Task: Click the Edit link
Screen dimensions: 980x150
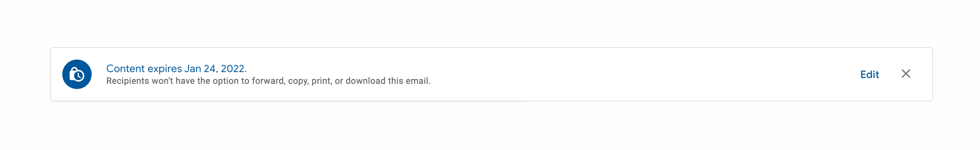Action: point(869,74)
